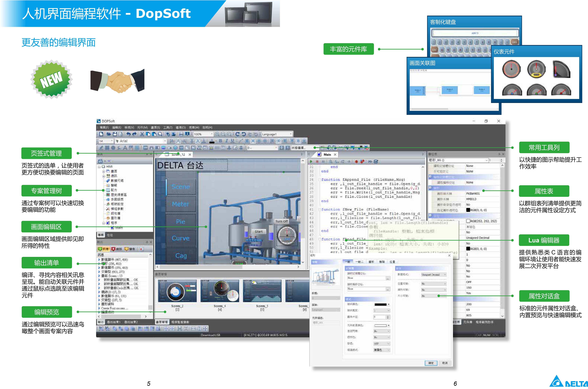Viewport: 588px width, 389px height.
Task: Toggle Italic text formatting
Action: pyautogui.click(x=226, y=141)
